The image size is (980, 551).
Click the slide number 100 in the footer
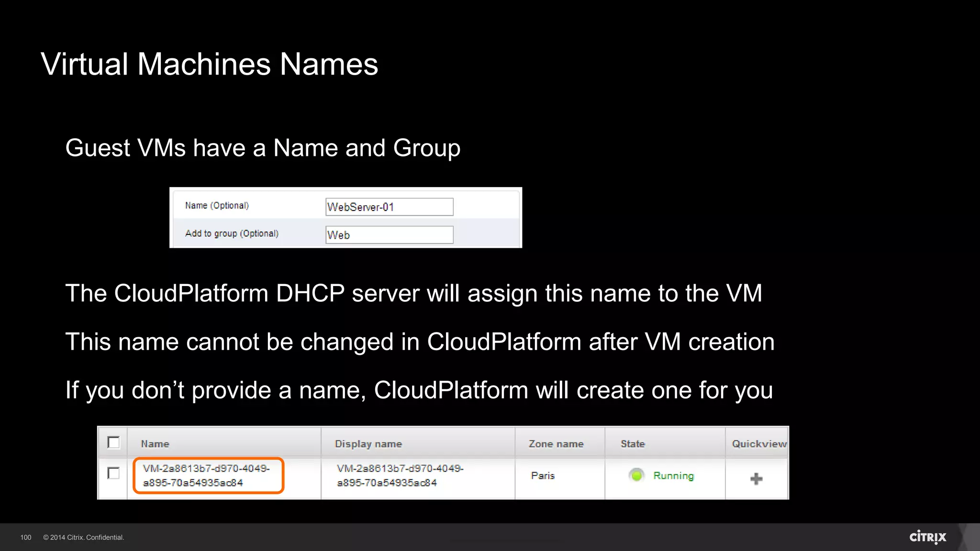(x=26, y=538)
